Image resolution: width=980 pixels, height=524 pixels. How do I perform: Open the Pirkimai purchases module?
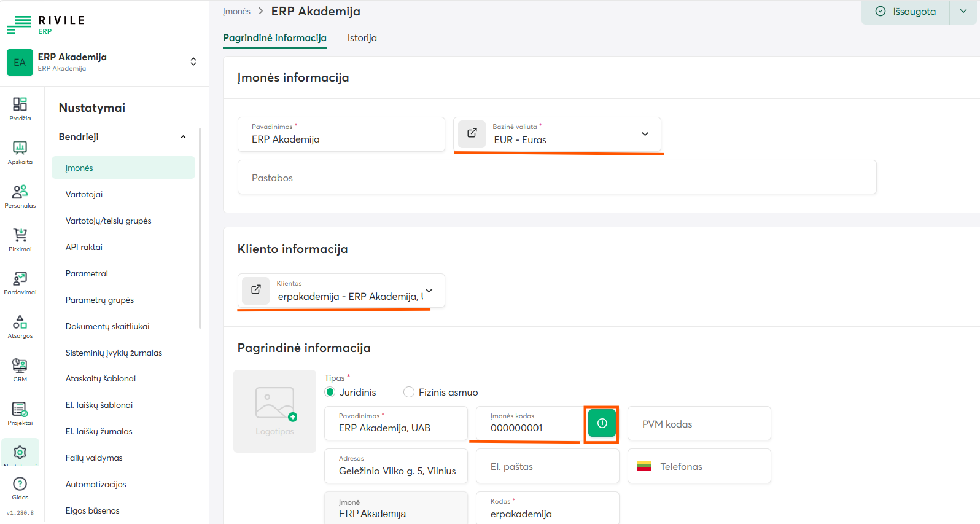click(20, 240)
